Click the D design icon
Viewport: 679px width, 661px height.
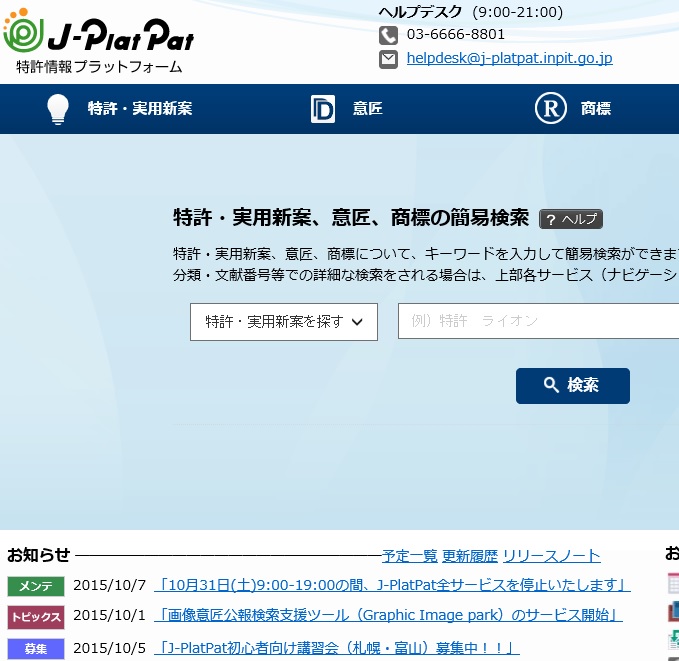click(x=323, y=109)
